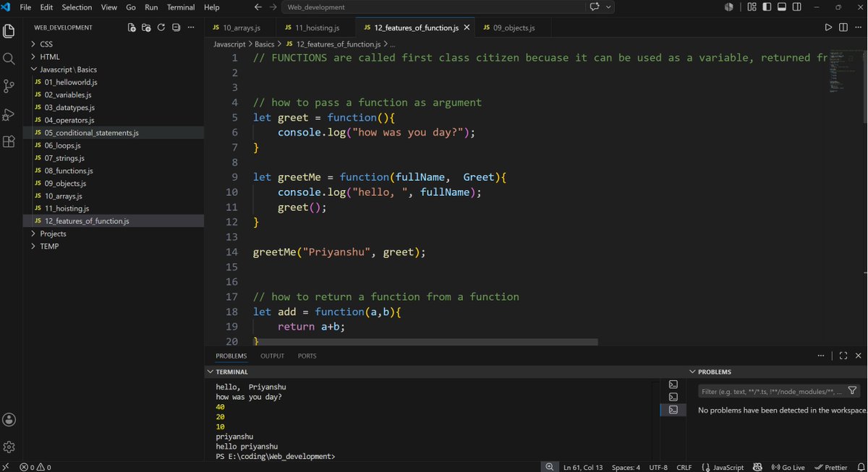Open the Terminal menu
Image resolution: width=868 pixels, height=472 pixels.
[x=181, y=7]
